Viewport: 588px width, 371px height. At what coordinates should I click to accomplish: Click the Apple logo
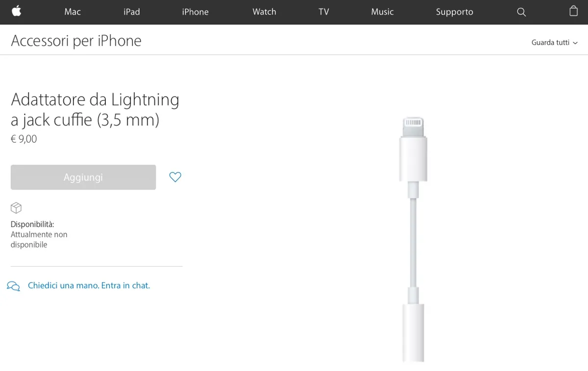point(17,12)
